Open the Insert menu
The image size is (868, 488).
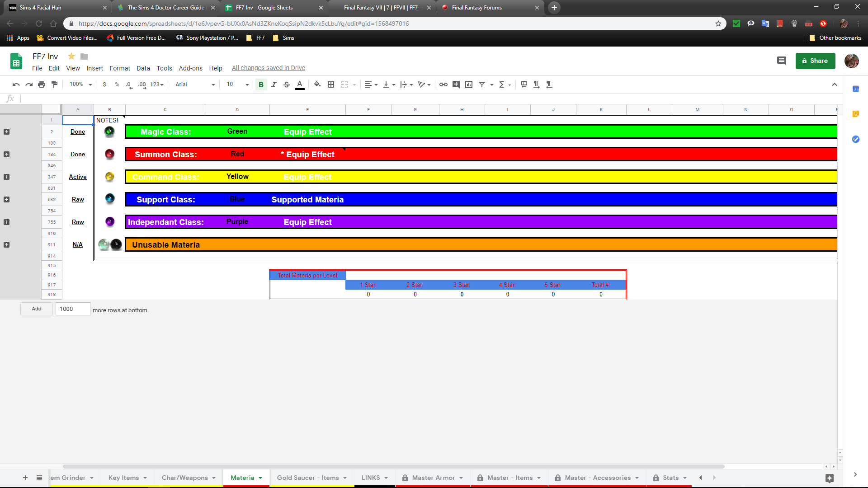94,68
